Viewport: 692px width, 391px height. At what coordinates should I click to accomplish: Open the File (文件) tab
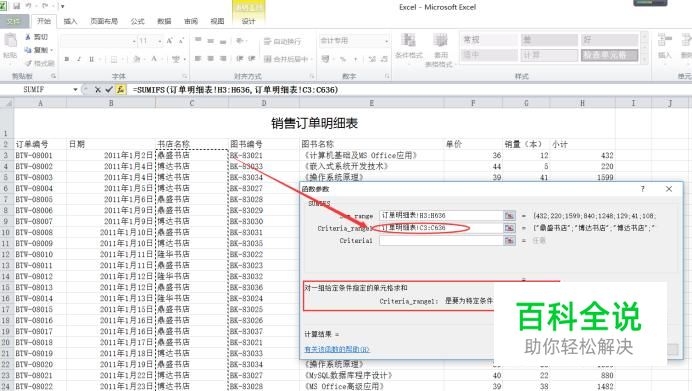(14, 21)
